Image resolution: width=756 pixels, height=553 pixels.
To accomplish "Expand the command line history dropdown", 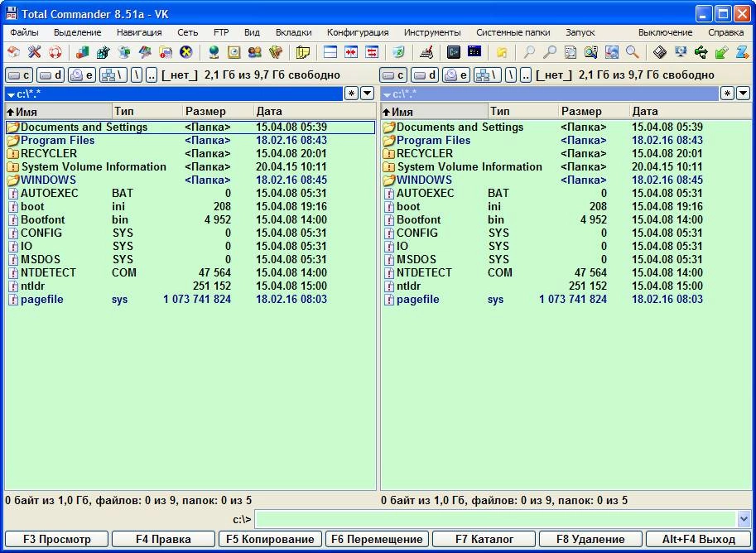I will click(x=744, y=519).
